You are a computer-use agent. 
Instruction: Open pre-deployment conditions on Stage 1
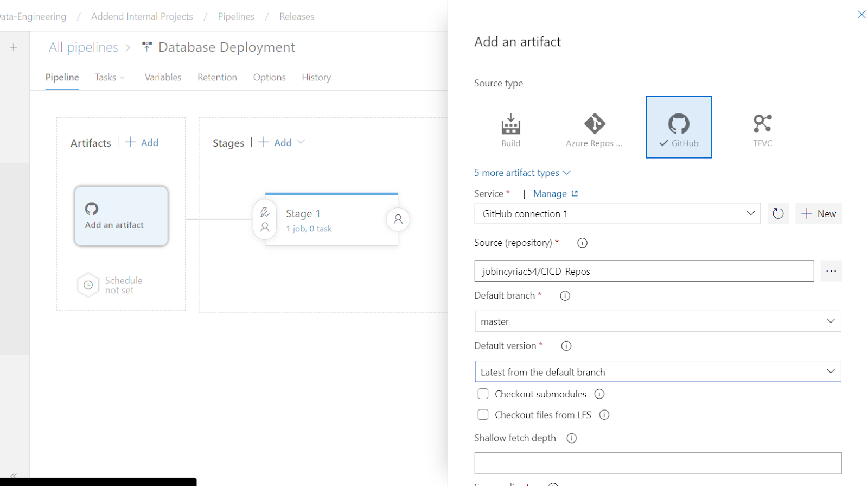265,219
